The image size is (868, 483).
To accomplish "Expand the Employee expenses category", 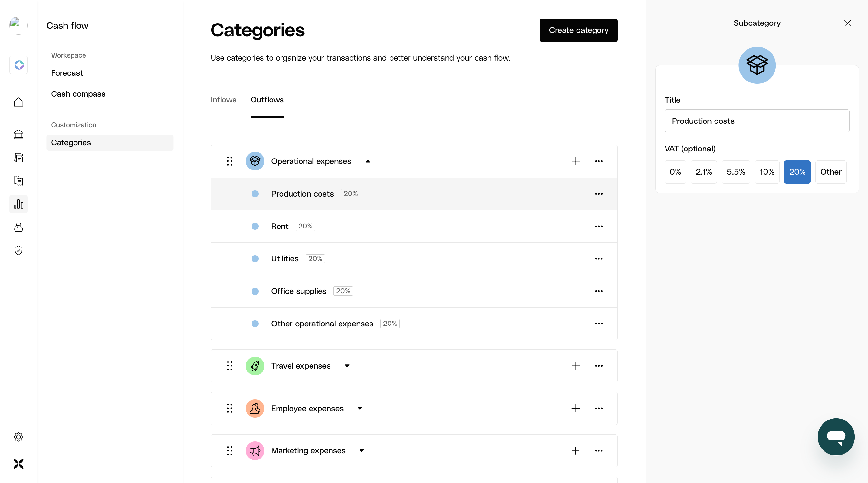I will (360, 408).
